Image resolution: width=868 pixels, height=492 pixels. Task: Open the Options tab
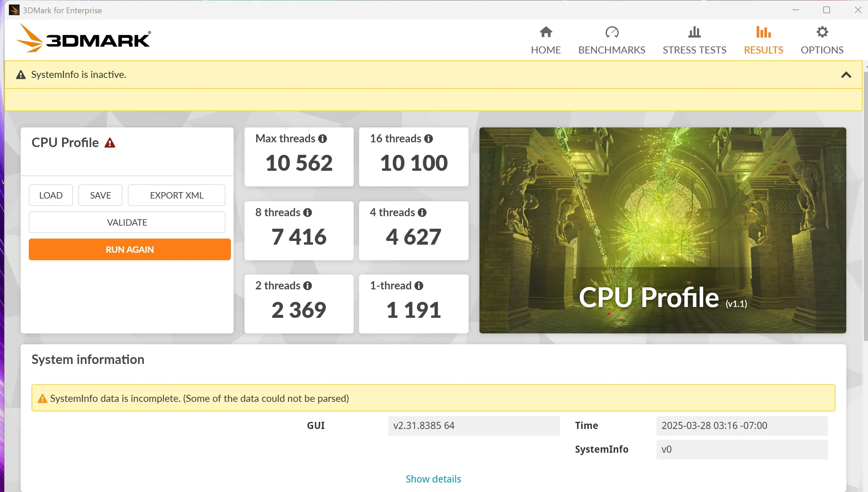coord(822,40)
